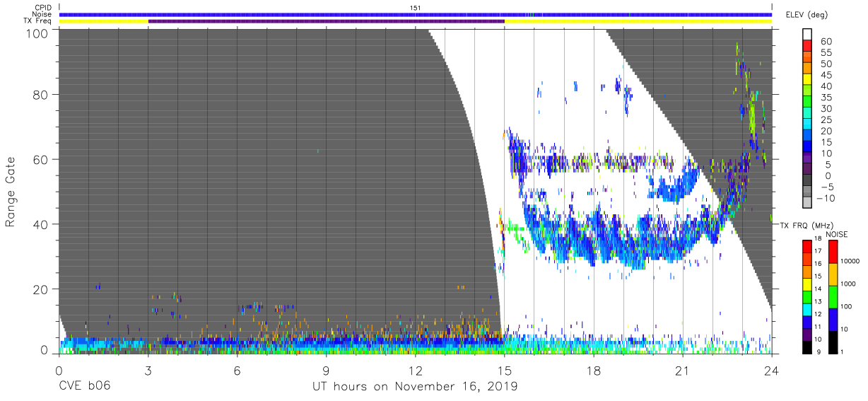Image resolution: width=868 pixels, height=401 pixels.
Task: Click the 'Range Gate' y-axis title
Action: [x=11, y=192]
